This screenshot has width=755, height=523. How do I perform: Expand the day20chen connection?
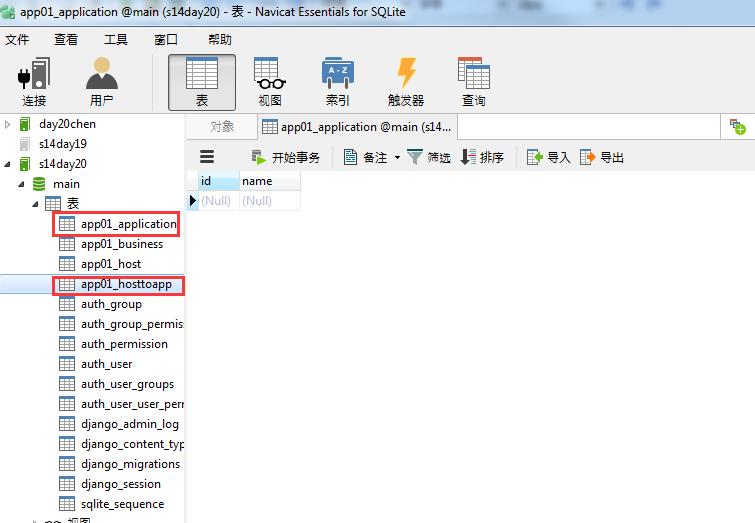pos(7,124)
